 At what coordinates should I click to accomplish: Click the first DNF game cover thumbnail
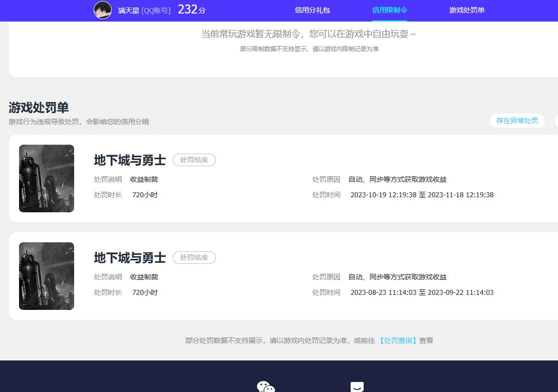point(46,178)
